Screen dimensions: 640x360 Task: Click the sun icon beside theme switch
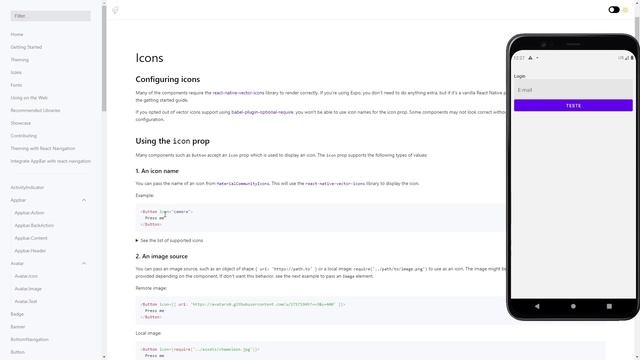coord(625,10)
